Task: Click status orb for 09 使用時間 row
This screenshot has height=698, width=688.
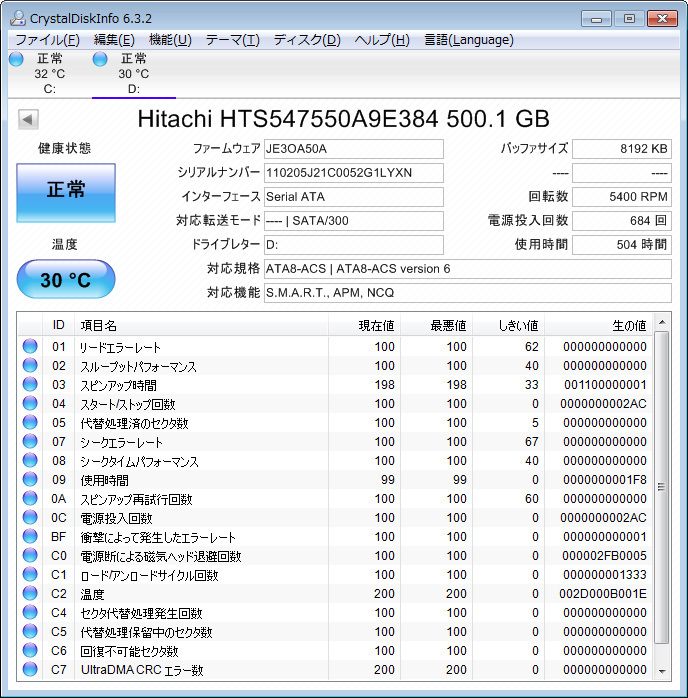Action: point(30,479)
